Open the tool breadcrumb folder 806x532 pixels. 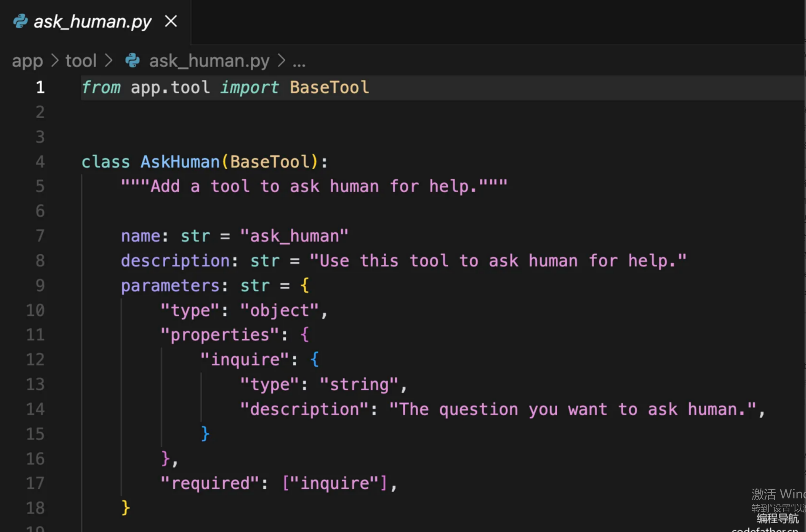(81, 61)
